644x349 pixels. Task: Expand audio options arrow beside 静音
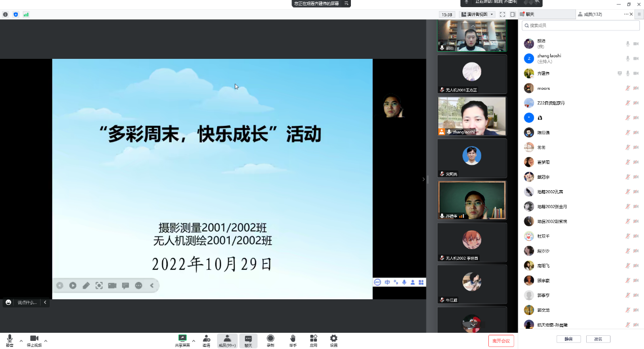pos(21,340)
